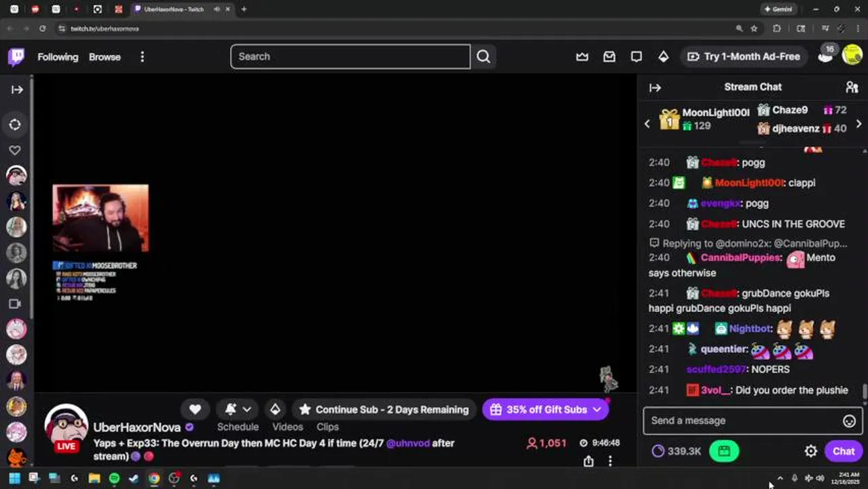Open notification bell dropdown
The height and width of the screenshot is (489, 868).
(x=238, y=409)
